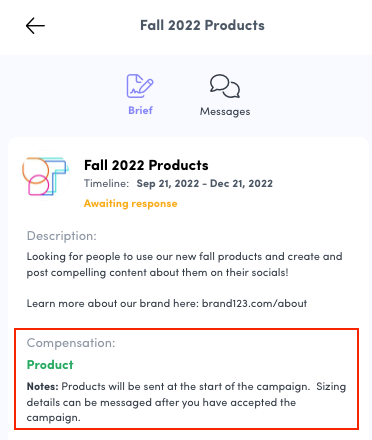Click the 'Looking for people' description paragraph

184,265
